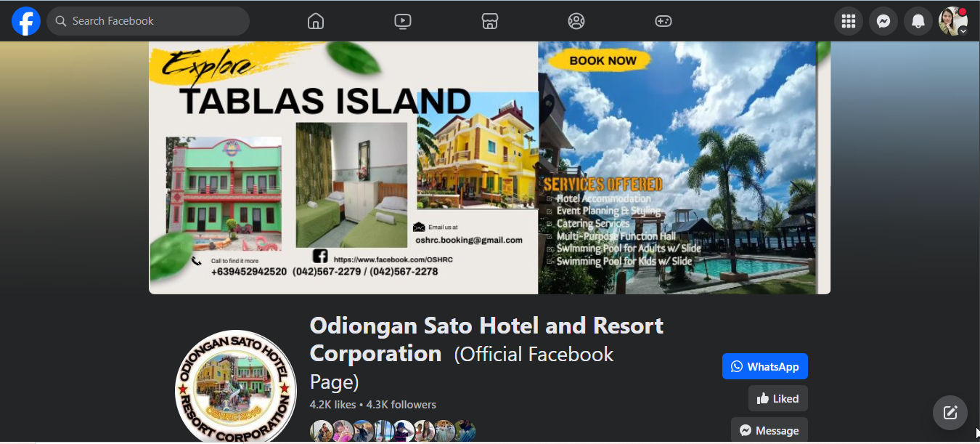This screenshot has width=980, height=444.
Task: Click the Message button
Action: pyautogui.click(x=769, y=430)
